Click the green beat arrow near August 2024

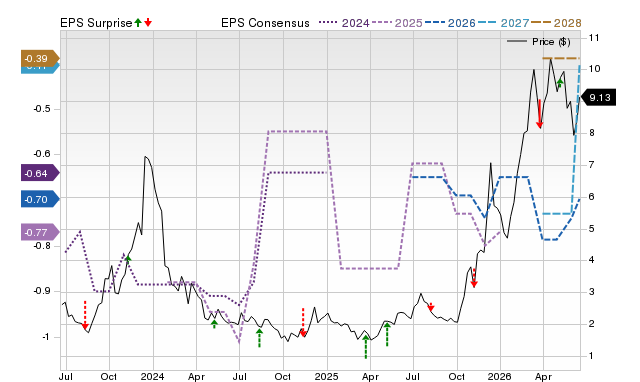260,338
